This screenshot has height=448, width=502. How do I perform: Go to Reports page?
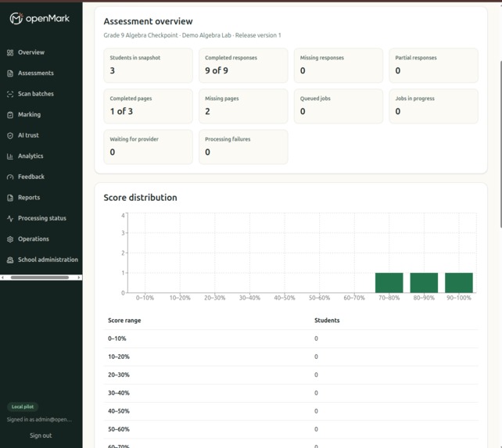[29, 197]
